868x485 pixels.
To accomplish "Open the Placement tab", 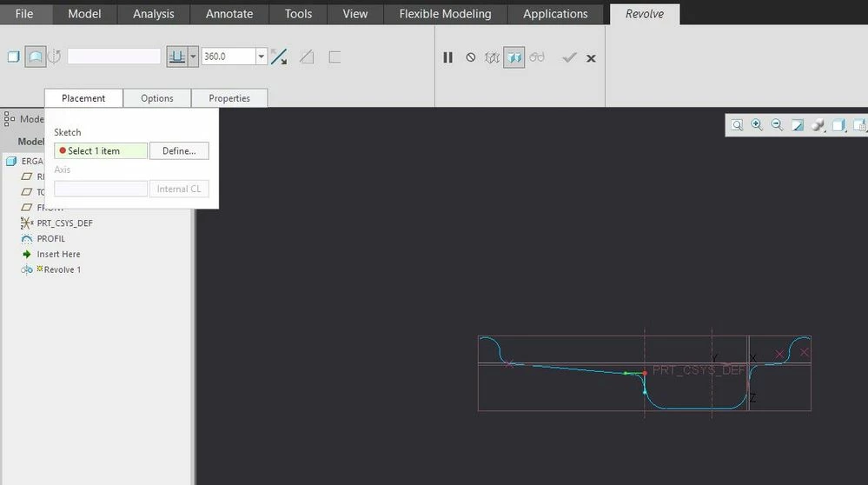I will (83, 98).
